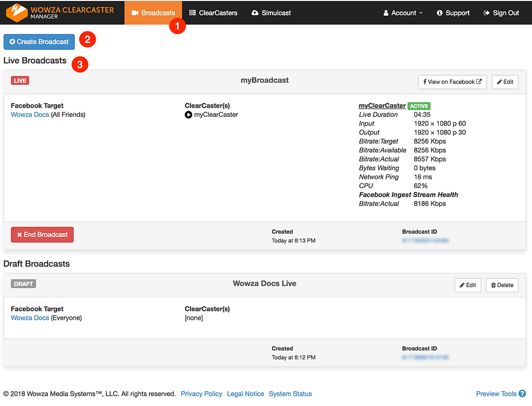Delete the Wowza Docs Live draft

(502, 285)
